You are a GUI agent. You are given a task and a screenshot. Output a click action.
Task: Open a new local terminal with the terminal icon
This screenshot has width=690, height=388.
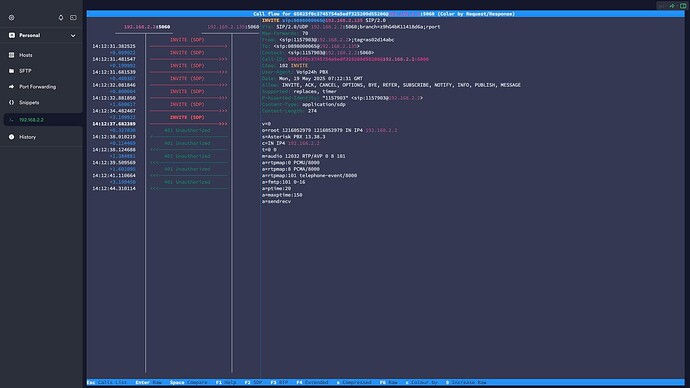click(x=73, y=18)
